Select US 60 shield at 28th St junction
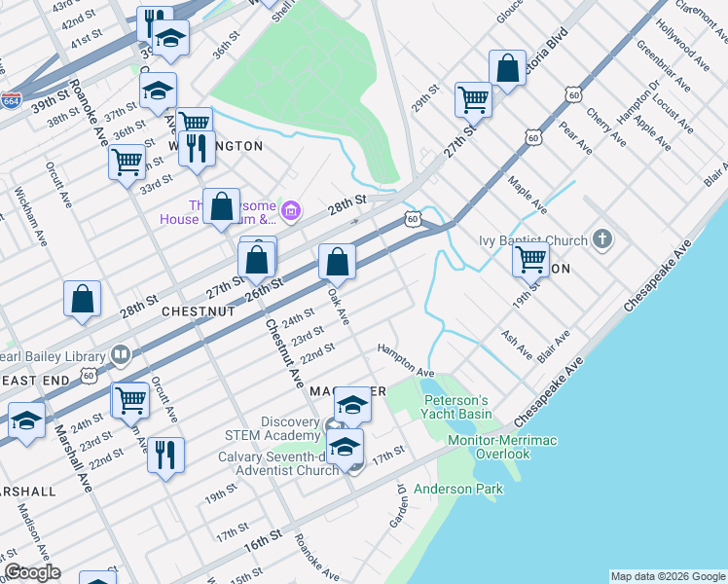This screenshot has height=584, width=728. tap(413, 219)
